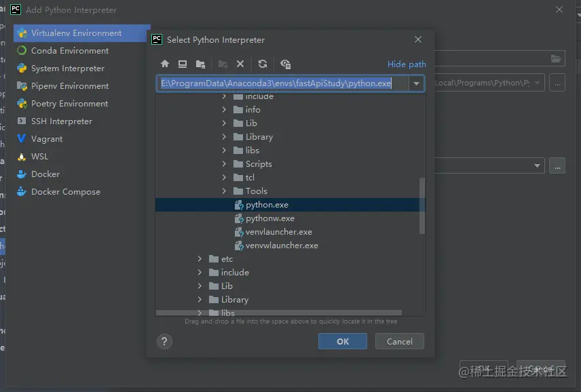Click ellipsis button beside base interpreter field

point(557,83)
